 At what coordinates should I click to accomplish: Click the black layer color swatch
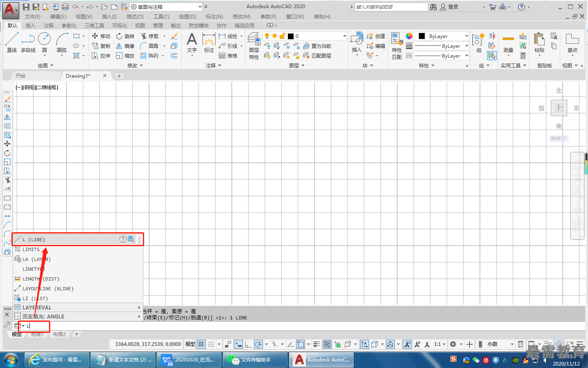click(x=291, y=36)
